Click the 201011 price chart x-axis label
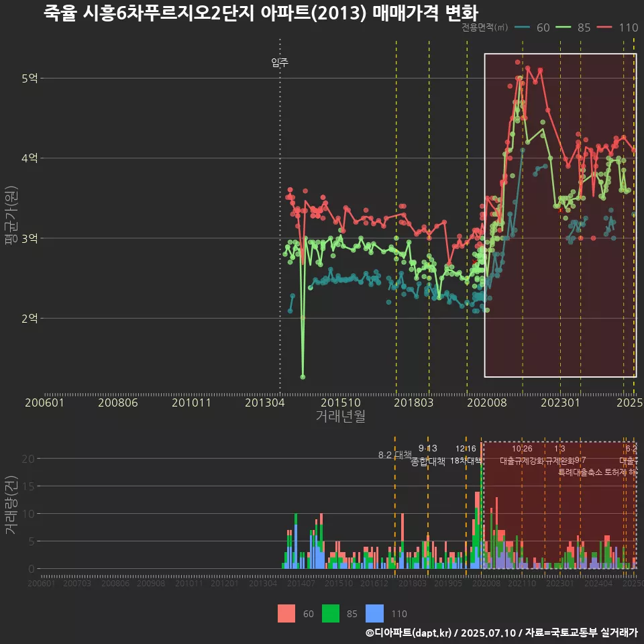The height and width of the screenshot is (644, 644). pyautogui.click(x=191, y=402)
